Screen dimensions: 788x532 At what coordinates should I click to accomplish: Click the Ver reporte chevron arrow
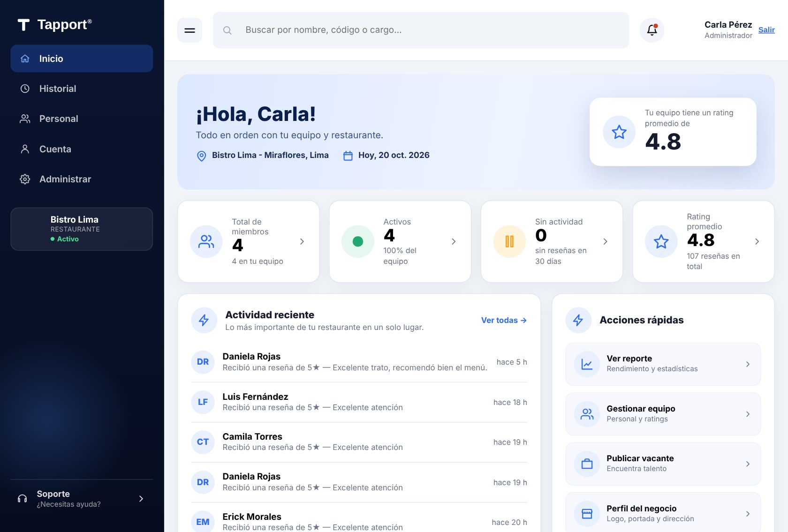coord(748,364)
